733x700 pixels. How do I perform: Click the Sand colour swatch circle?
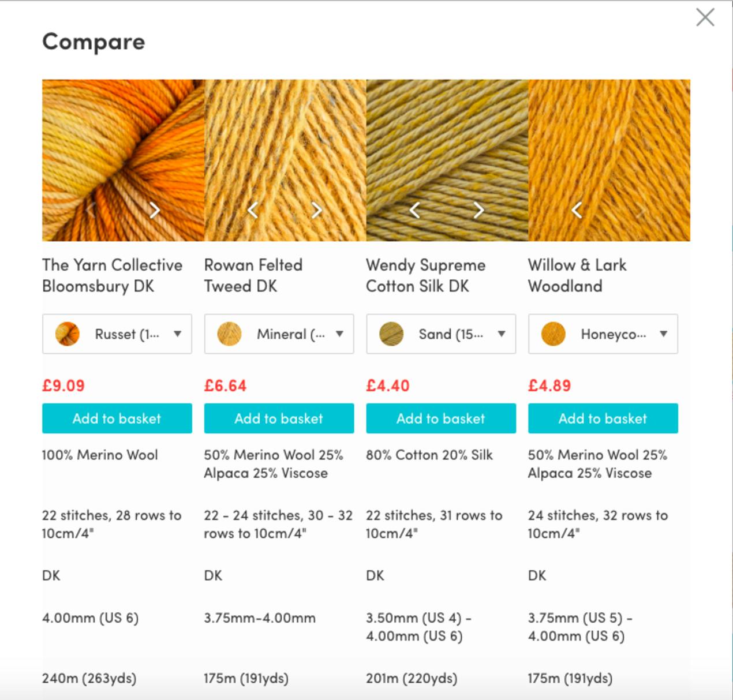pyautogui.click(x=391, y=334)
